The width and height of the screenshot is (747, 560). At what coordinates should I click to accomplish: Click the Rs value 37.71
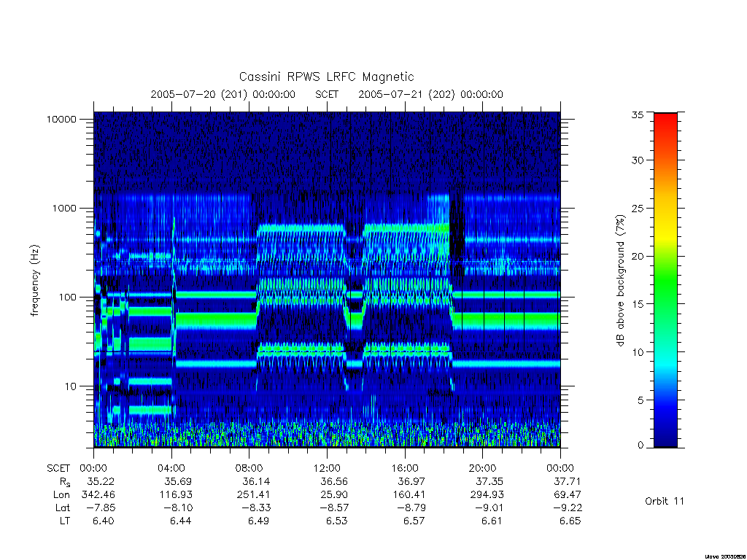tap(568, 481)
